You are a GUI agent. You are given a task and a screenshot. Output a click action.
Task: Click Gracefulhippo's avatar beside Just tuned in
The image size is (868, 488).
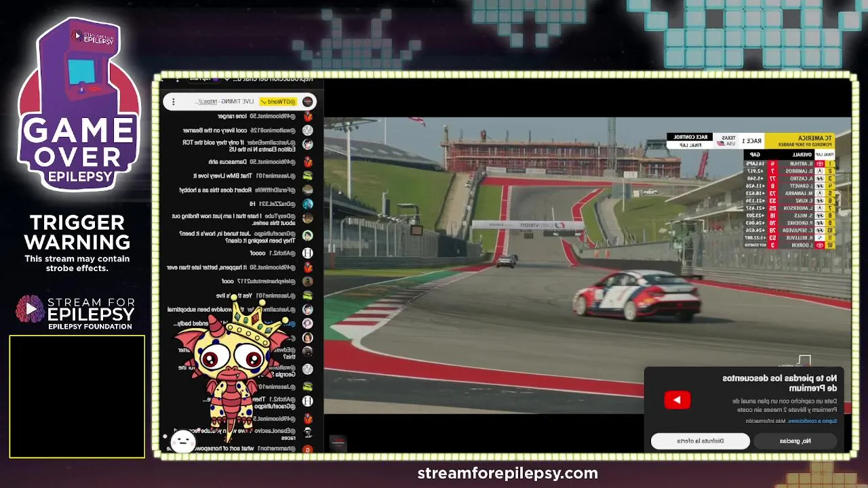pos(307,235)
